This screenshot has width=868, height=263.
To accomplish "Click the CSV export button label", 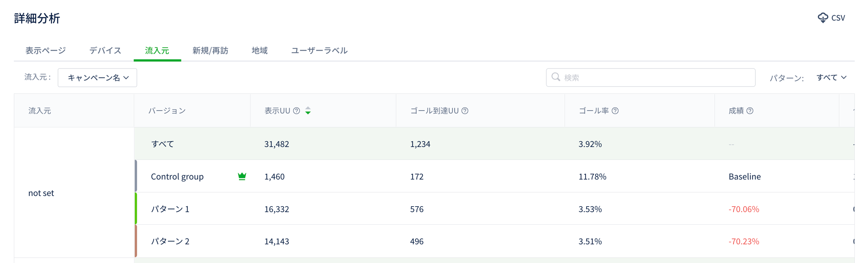I will pyautogui.click(x=838, y=18).
